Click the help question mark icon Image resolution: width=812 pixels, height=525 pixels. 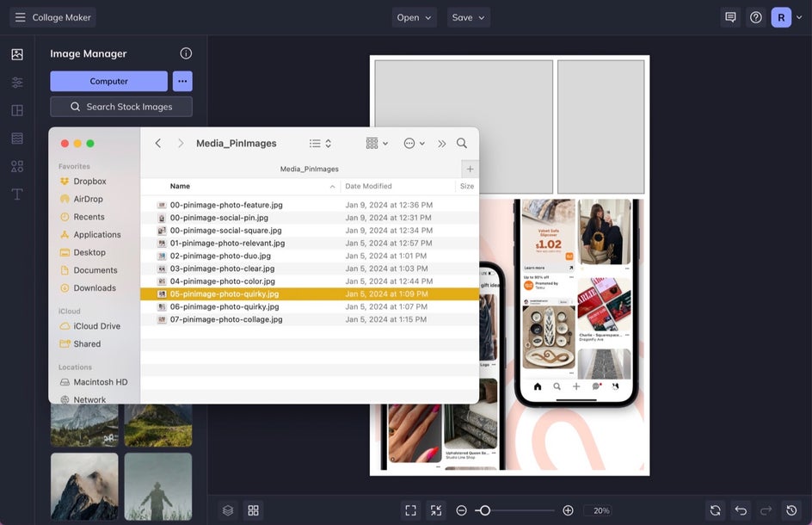point(756,17)
